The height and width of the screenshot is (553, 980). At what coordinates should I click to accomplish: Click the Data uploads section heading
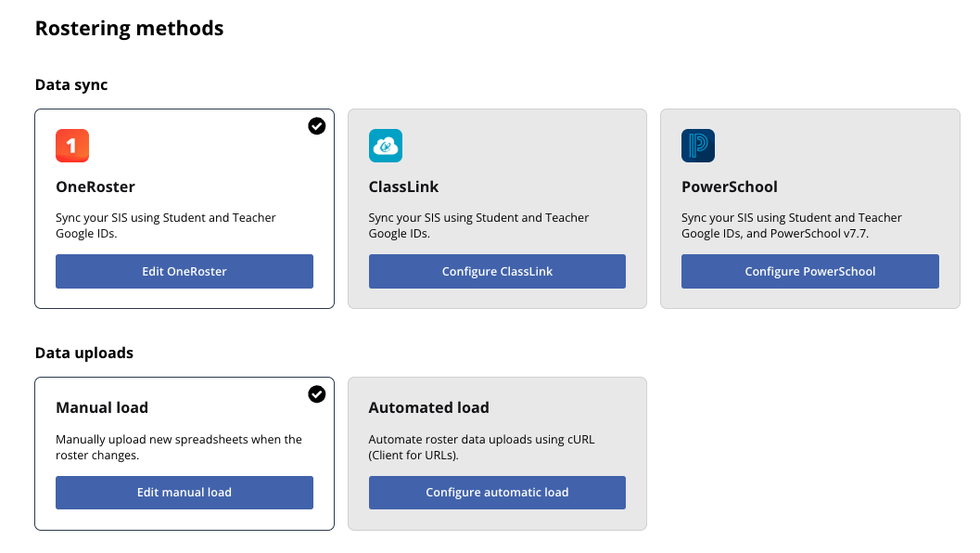pos(84,353)
